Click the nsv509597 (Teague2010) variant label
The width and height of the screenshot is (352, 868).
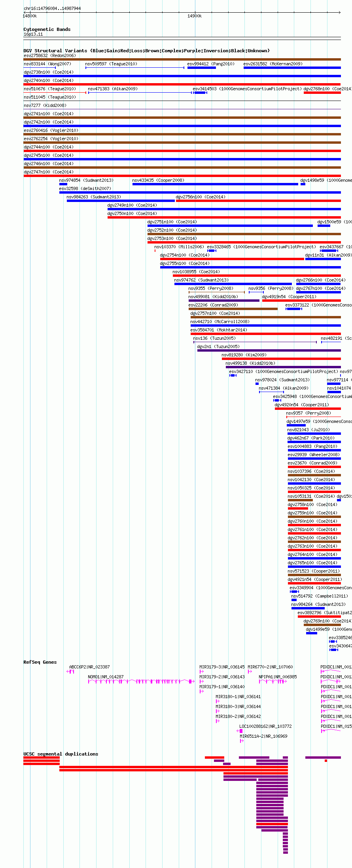[x=111, y=64]
